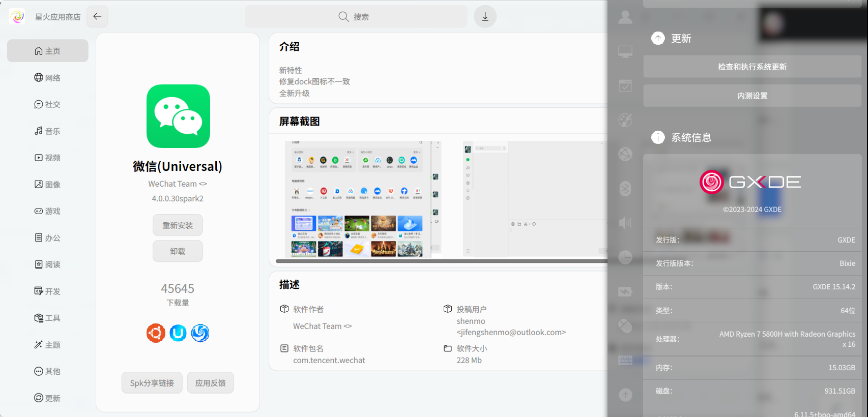This screenshot has width=868, height=417.
Task: Click the WeChat app icon
Action: [178, 116]
